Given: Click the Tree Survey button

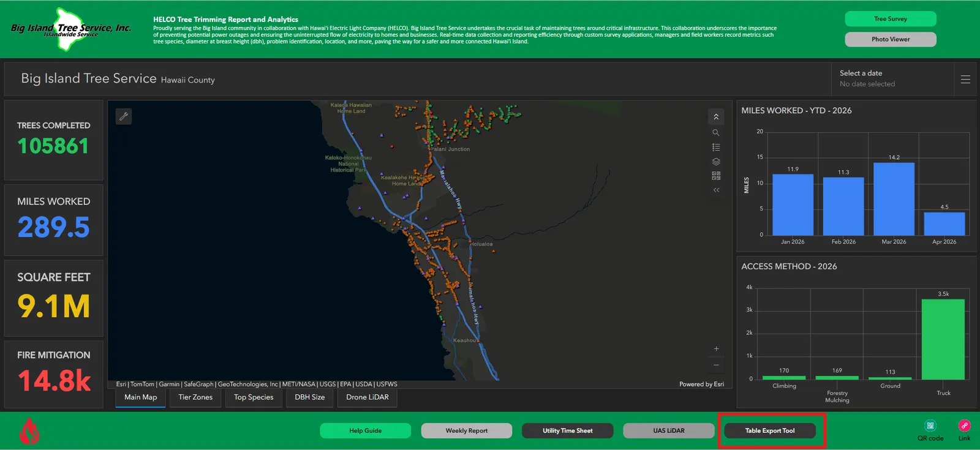Looking at the screenshot, I should 891,19.
